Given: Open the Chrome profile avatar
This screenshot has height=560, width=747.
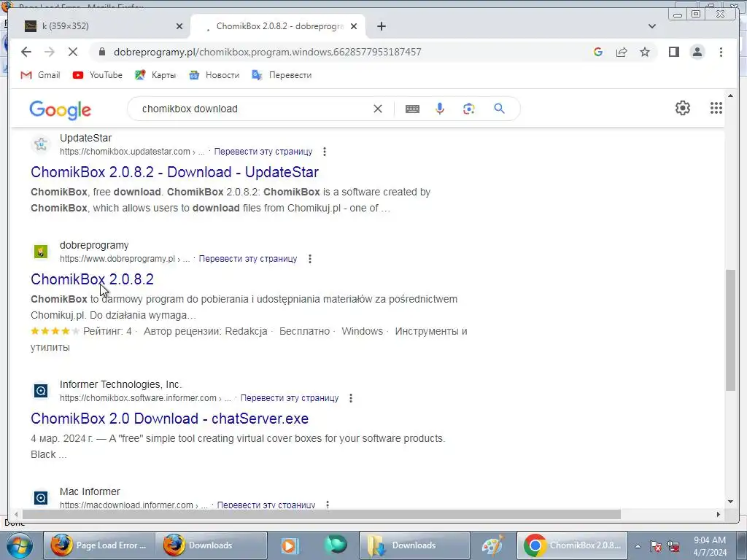Looking at the screenshot, I should coord(697,52).
